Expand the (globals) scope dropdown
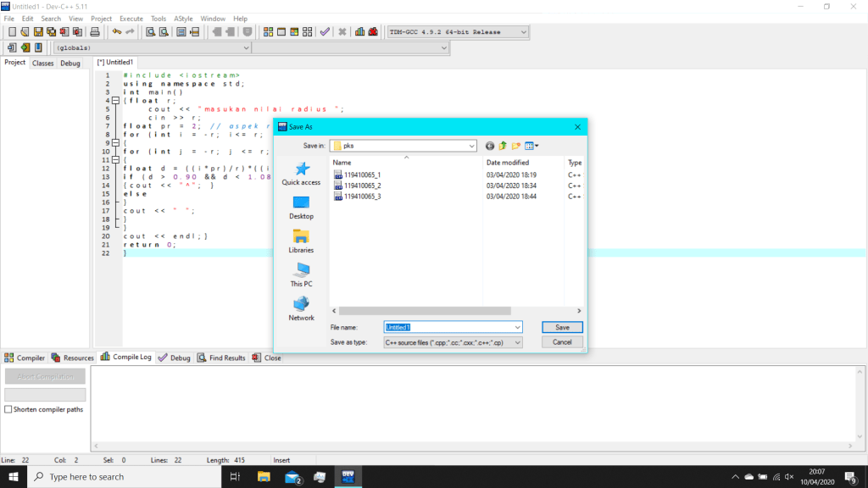The height and width of the screenshot is (488, 868). click(x=244, y=47)
